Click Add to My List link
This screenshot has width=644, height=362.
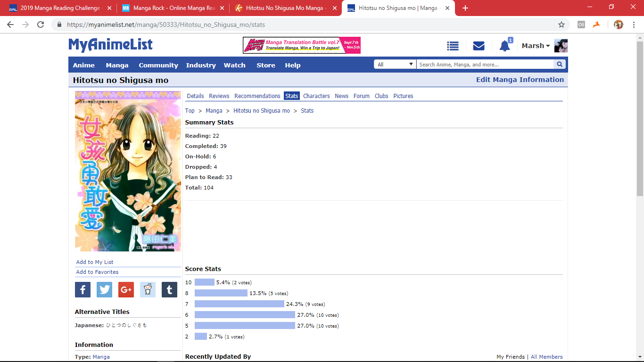95,262
